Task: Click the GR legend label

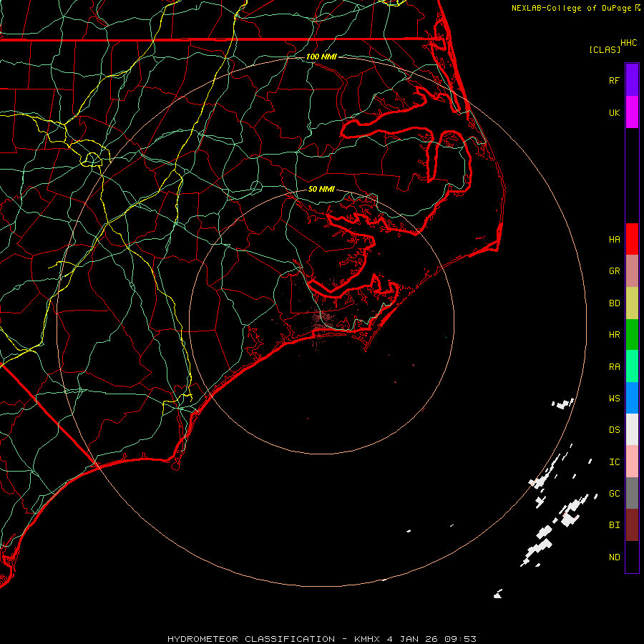Action: (614, 271)
